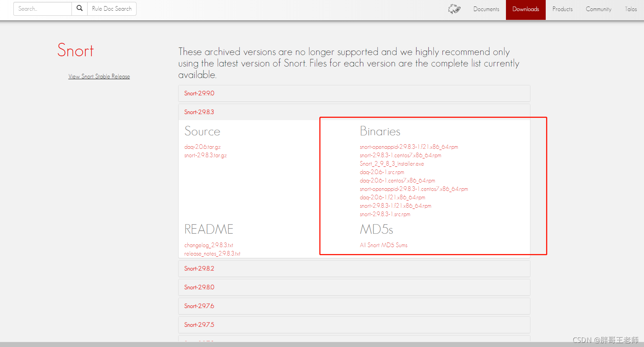Download daq-2.0.6-1.f21.x86_64.rpm
This screenshot has height=347, width=644.
click(x=392, y=197)
